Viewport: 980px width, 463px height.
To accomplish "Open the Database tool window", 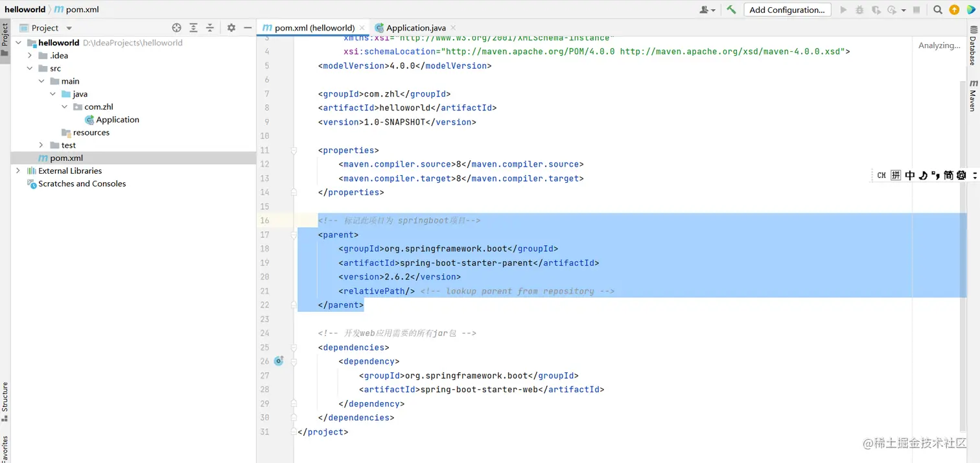I will point(973,46).
